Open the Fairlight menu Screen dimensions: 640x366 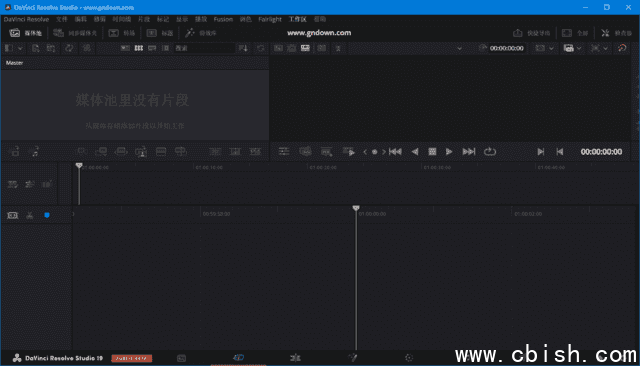pos(270,19)
